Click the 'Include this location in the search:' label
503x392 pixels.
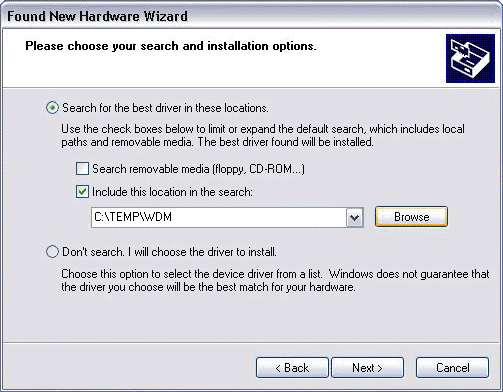pyautogui.click(x=172, y=192)
